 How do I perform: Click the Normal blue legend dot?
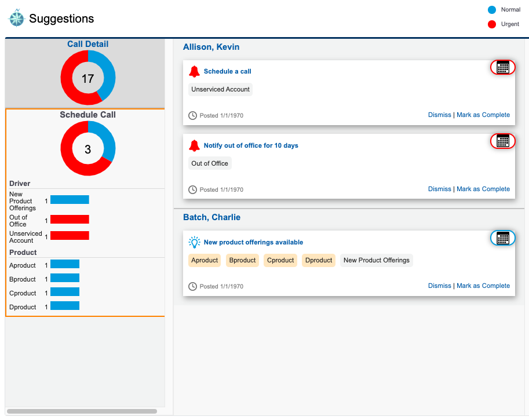pyautogui.click(x=492, y=10)
